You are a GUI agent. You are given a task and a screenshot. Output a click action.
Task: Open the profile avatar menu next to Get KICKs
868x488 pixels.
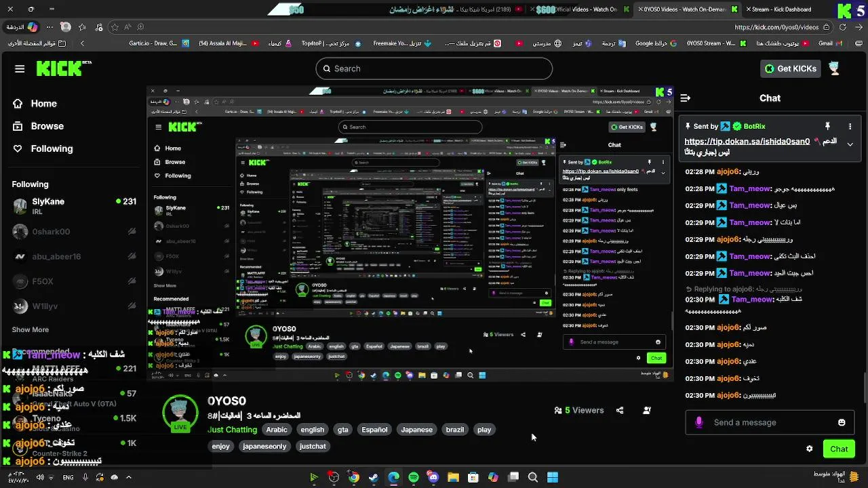coord(834,68)
